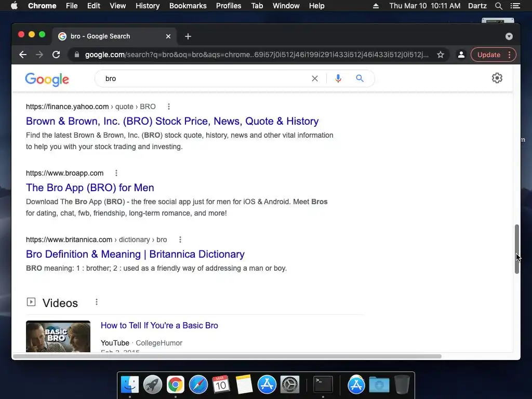This screenshot has height=399, width=532.
Task: Click the horizontal scrollbar thumb
Action: click(x=227, y=356)
